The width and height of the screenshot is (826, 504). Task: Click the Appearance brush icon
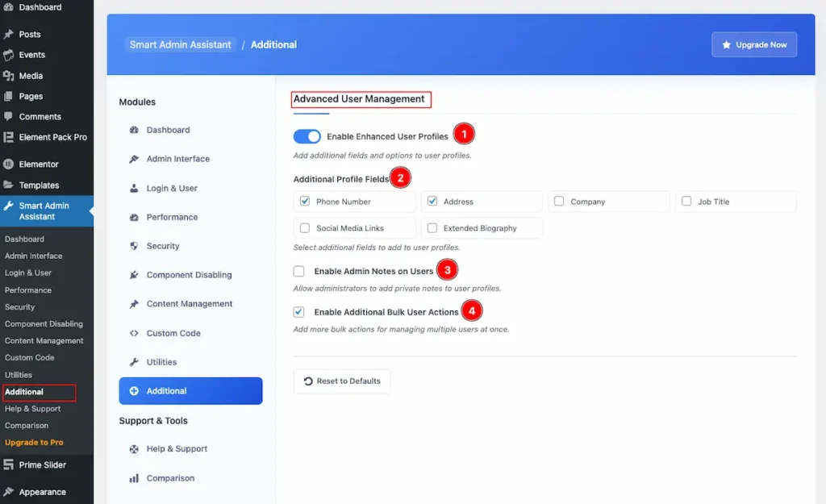point(8,492)
